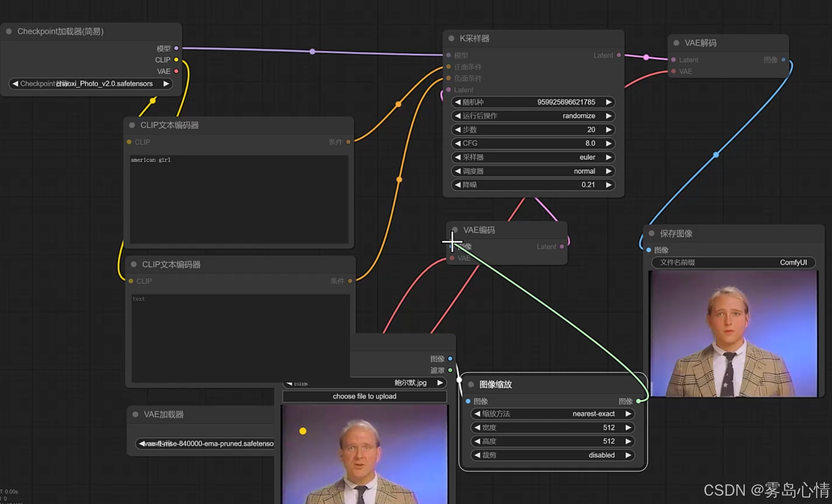Click the green 遮罩 output port on image loader

[x=450, y=370]
